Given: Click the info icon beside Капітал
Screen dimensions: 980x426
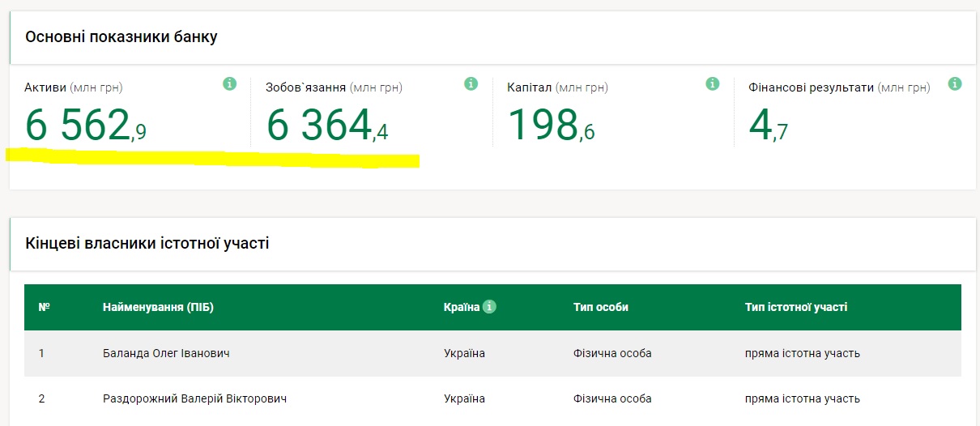Looking at the screenshot, I should 713,83.
